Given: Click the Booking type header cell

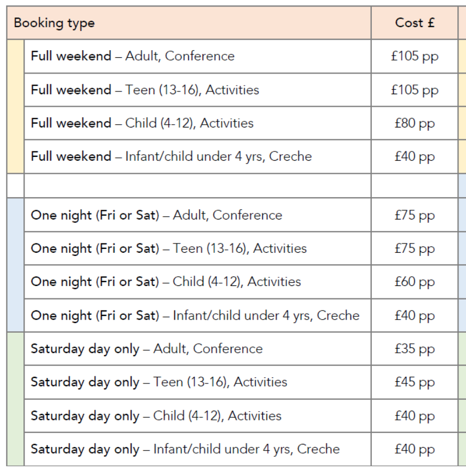Looking at the screenshot, I should click(x=189, y=23).
